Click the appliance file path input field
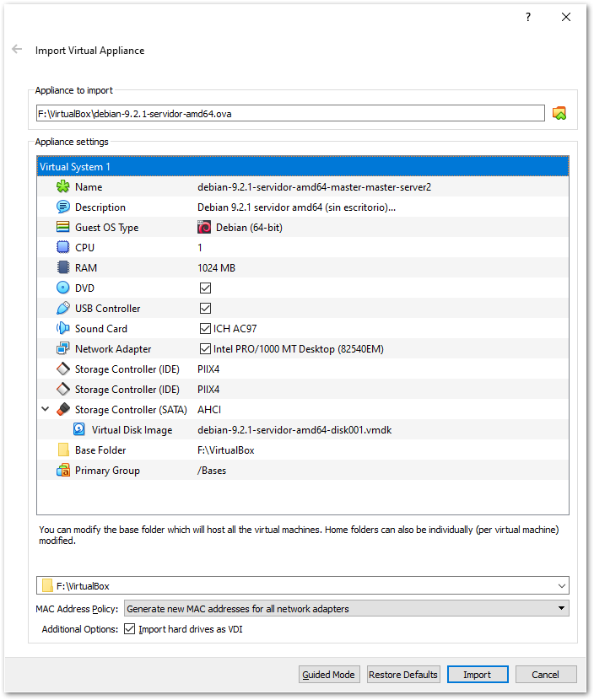This screenshot has width=594, height=700. pos(290,113)
